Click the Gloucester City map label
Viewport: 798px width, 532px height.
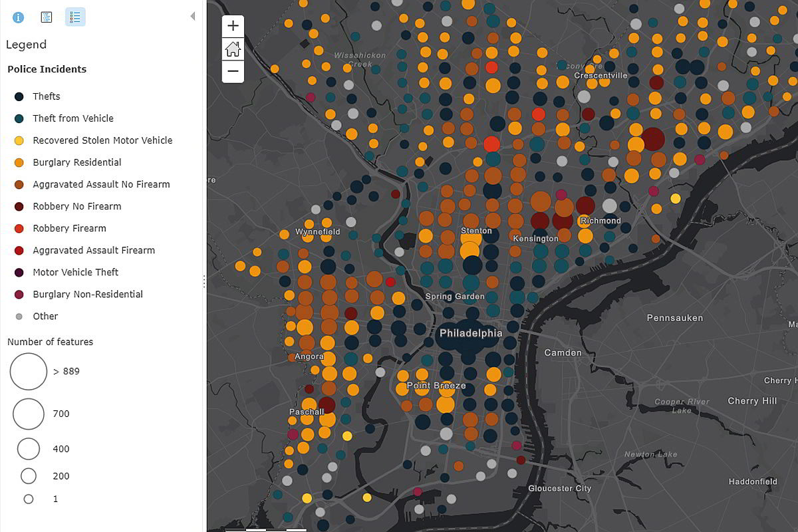(559, 488)
